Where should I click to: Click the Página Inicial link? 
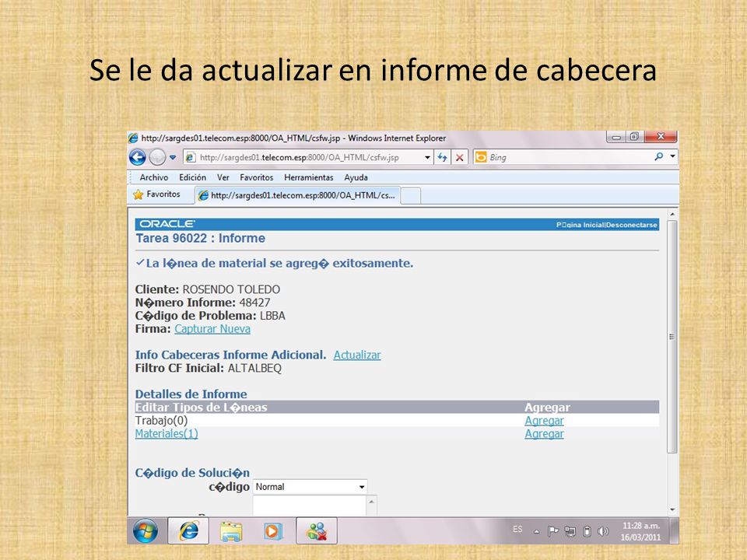coord(580,225)
